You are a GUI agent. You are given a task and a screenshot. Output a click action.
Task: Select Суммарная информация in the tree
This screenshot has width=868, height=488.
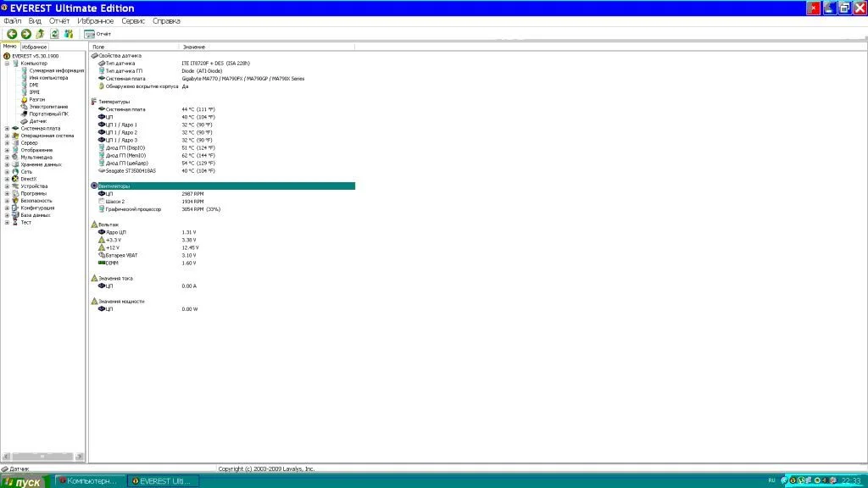coord(57,70)
